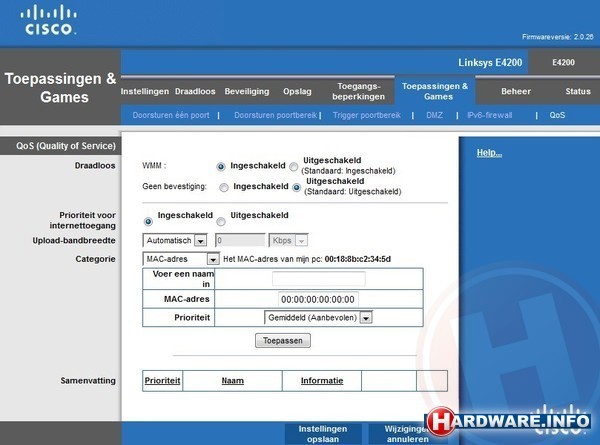Viewport: 600px width, 445px height.
Task: Open the Kbps unit dropdown
Action: click(x=289, y=241)
